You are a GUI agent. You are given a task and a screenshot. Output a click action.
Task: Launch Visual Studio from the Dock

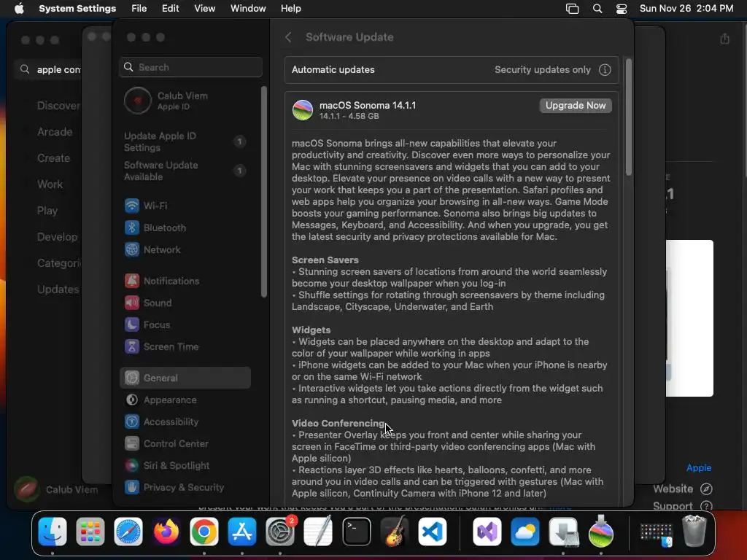(x=487, y=532)
